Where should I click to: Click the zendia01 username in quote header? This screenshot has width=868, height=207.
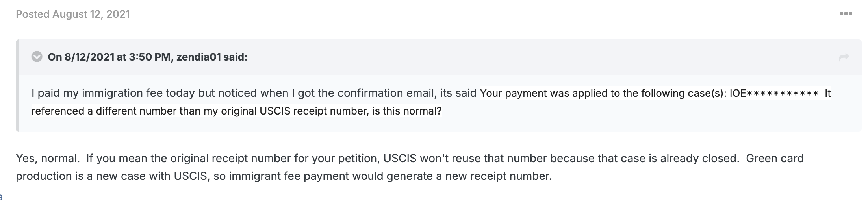tap(198, 57)
